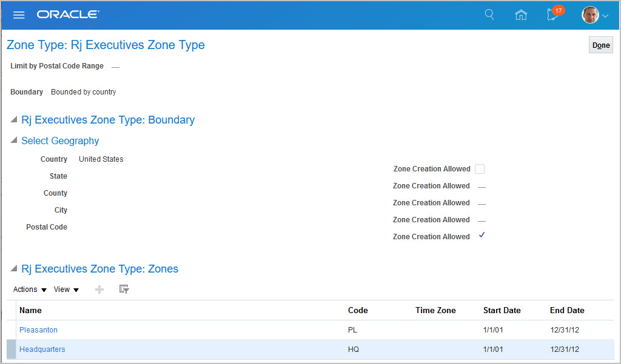The width and height of the screenshot is (621, 364).
Task: Collapse the Select Geography section
Action: pos(14,141)
